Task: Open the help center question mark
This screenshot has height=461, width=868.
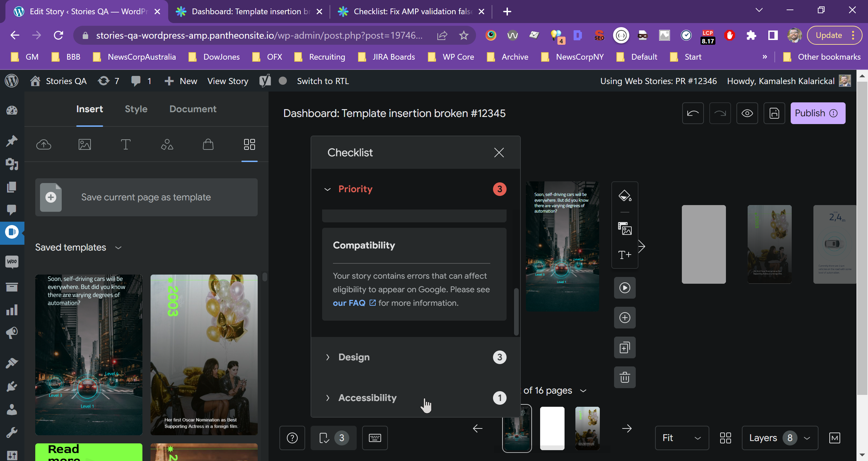Action: (x=292, y=438)
